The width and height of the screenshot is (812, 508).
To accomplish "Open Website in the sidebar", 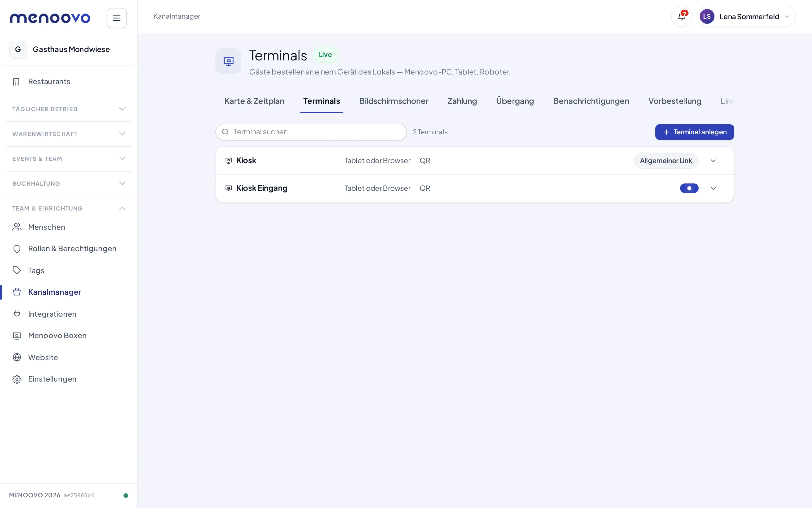I will pos(69,357).
